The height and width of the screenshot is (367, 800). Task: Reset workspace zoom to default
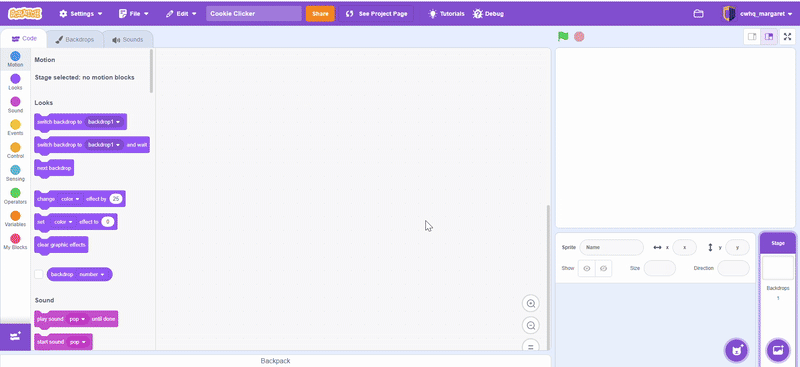point(531,346)
